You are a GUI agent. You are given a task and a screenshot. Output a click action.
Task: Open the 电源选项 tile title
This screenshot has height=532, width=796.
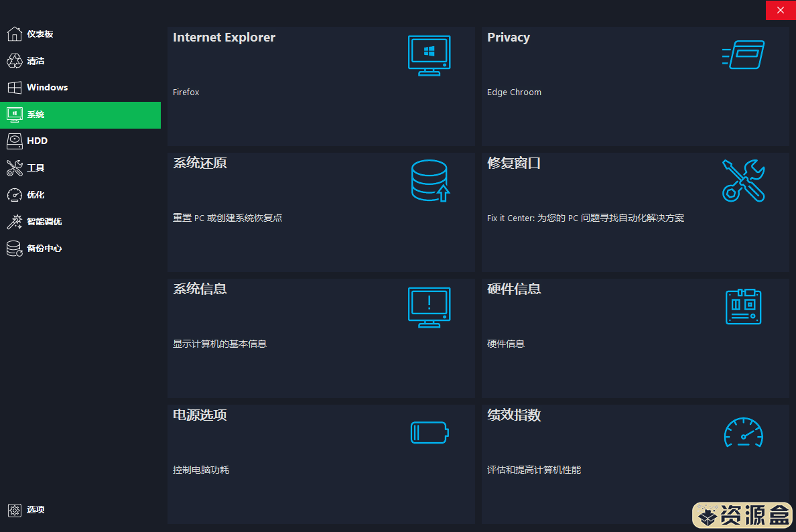pyautogui.click(x=200, y=415)
